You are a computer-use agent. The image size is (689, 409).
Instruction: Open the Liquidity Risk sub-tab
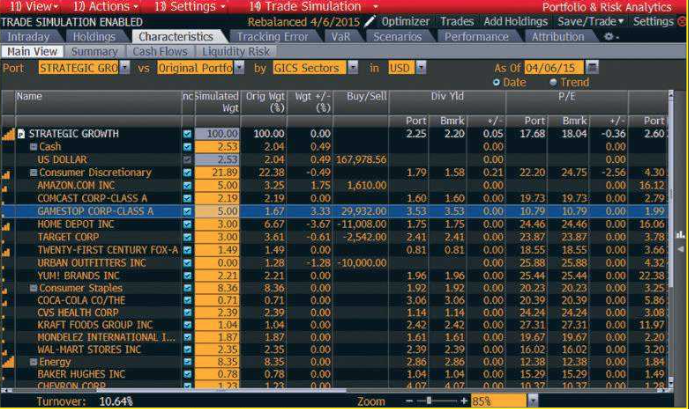236,52
